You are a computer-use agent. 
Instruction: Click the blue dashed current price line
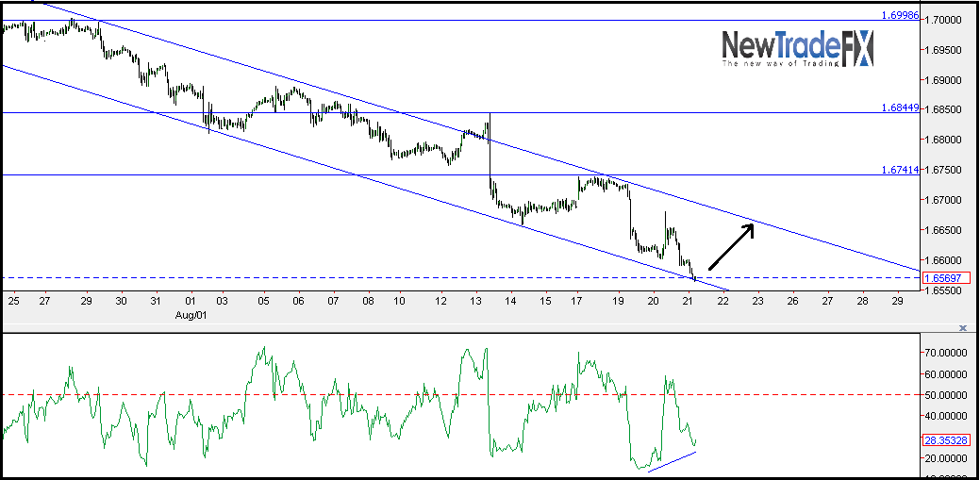coord(460,277)
